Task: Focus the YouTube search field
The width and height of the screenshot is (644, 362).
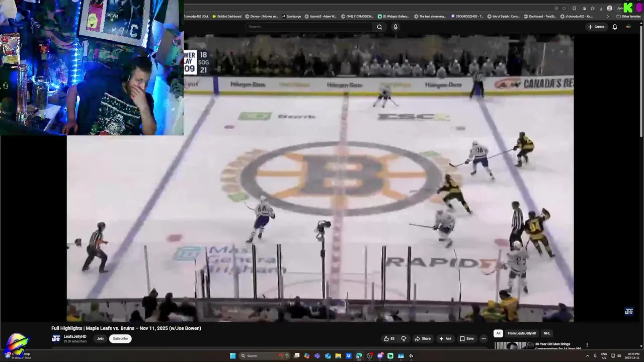Action: pos(309,27)
